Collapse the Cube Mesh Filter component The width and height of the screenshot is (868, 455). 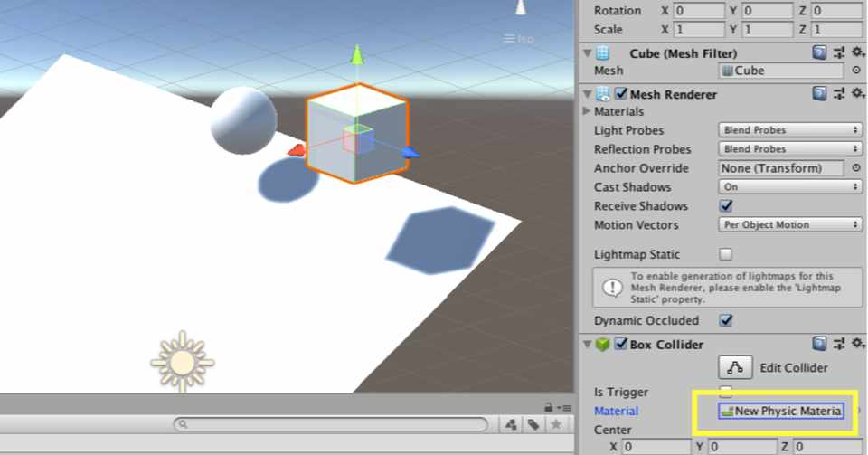[588, 53]
